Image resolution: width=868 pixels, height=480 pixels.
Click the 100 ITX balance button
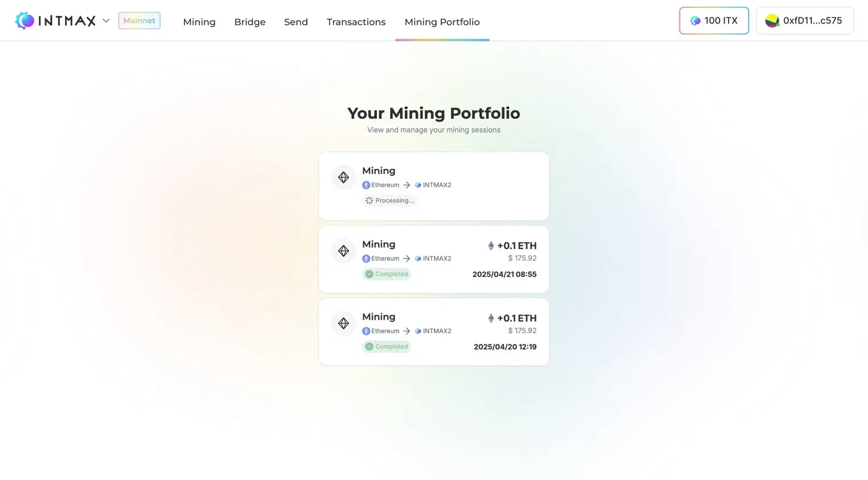[x=714, y=21]
